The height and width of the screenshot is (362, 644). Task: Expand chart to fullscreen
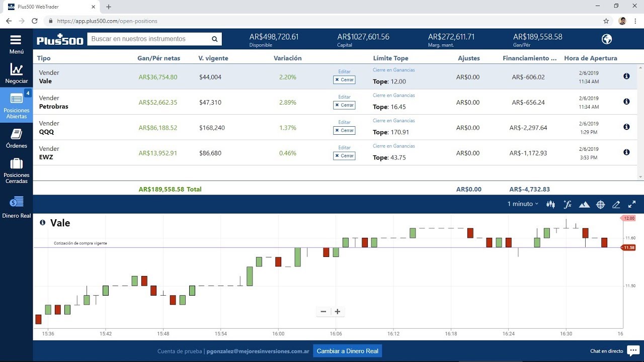(632, 204)
